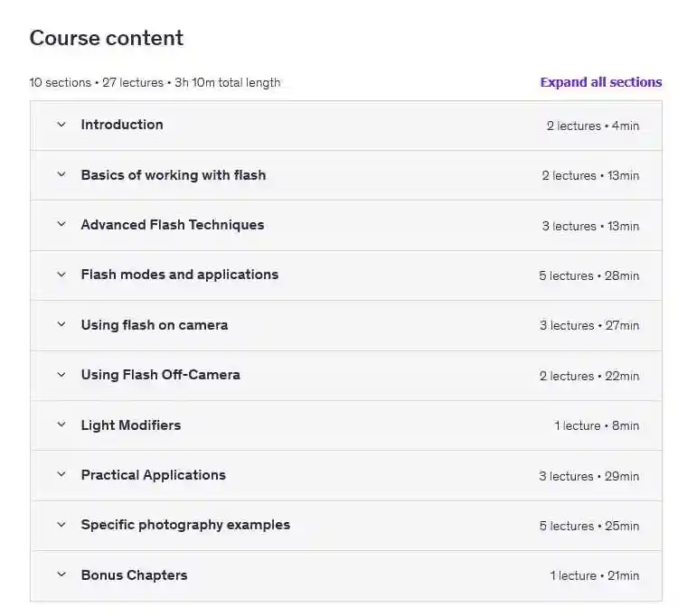This screenshot has height=616, width=687.
Task: Click chevron icon for Flash modes and applications
Action: point(61,275)
